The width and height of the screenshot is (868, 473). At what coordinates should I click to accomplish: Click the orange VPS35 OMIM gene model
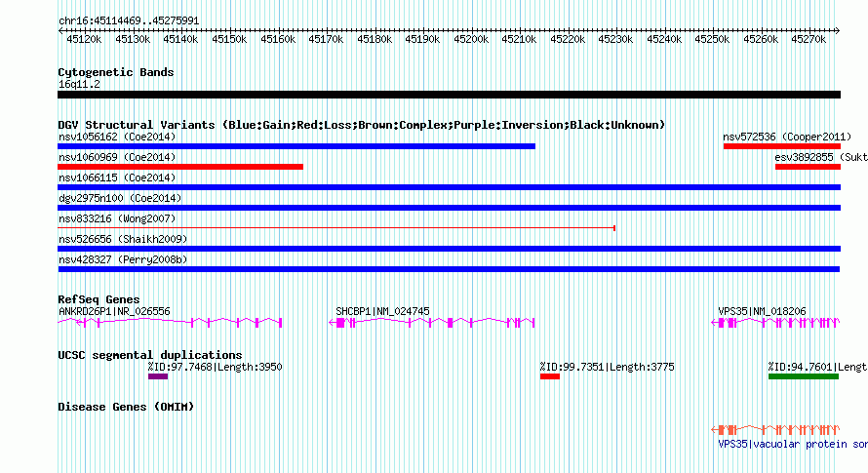coord(775,430)
